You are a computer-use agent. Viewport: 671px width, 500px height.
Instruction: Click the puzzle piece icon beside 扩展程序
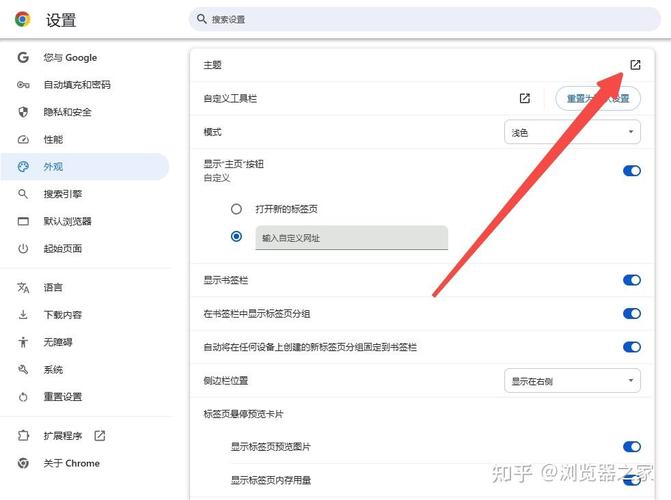click(x=23, y=436)
